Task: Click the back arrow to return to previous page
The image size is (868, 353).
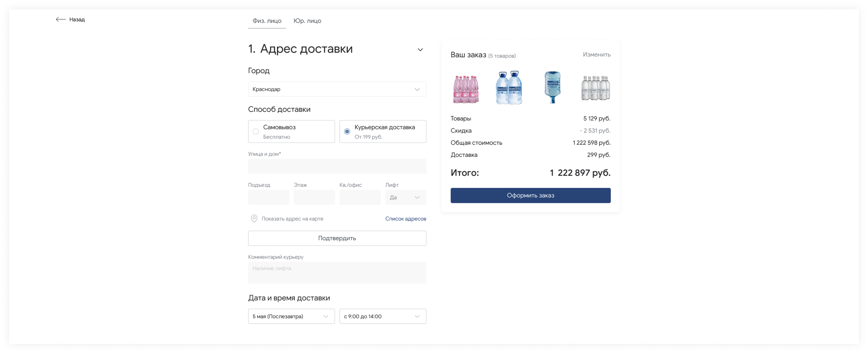Action: click(x=61, y=20)
